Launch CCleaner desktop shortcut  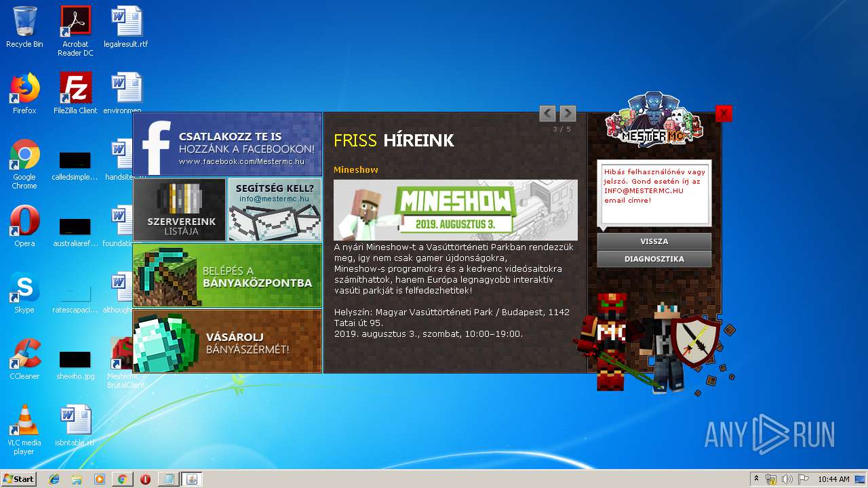coord(24,359)
